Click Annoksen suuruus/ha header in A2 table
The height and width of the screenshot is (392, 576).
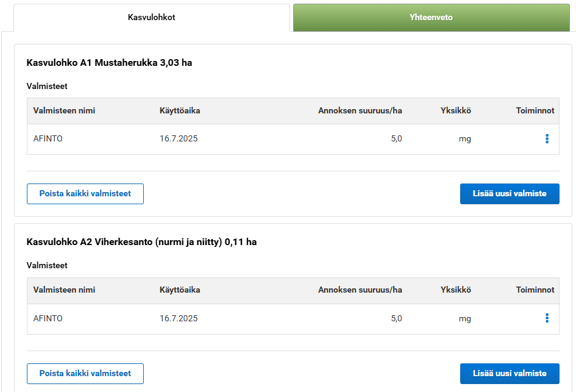click(360, 290)
